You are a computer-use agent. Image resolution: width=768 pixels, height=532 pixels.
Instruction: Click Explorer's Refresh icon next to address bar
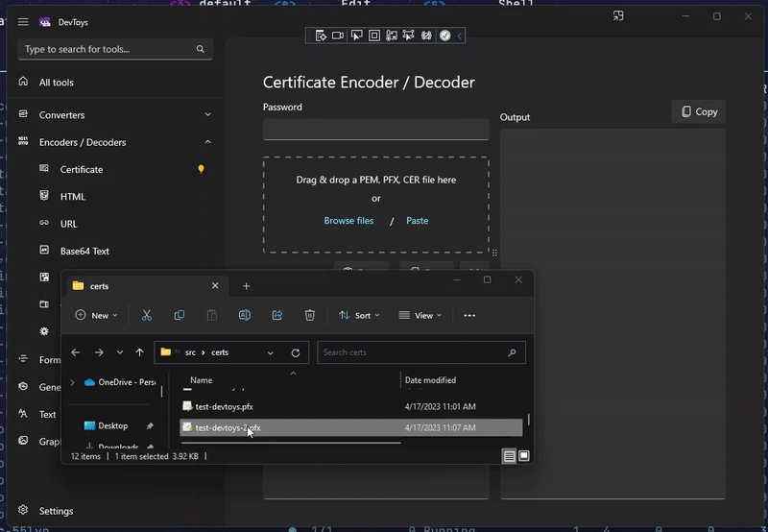tap(296, 352)
